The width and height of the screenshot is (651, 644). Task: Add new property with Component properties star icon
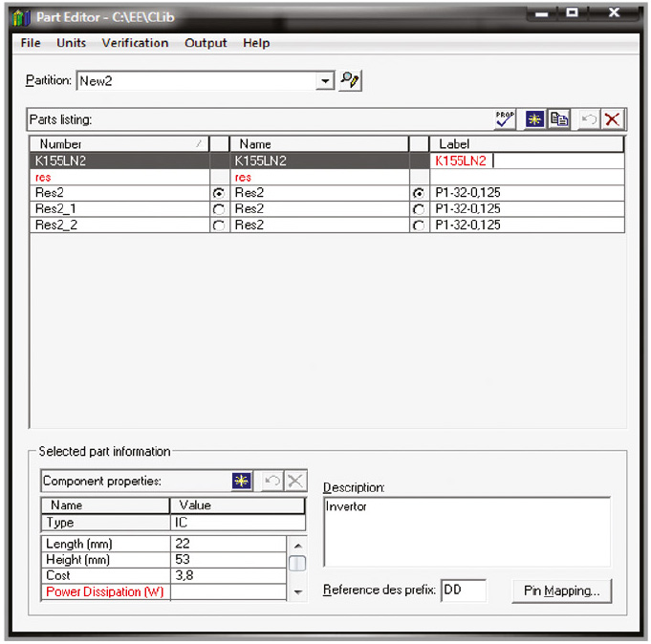coord(242,482)
